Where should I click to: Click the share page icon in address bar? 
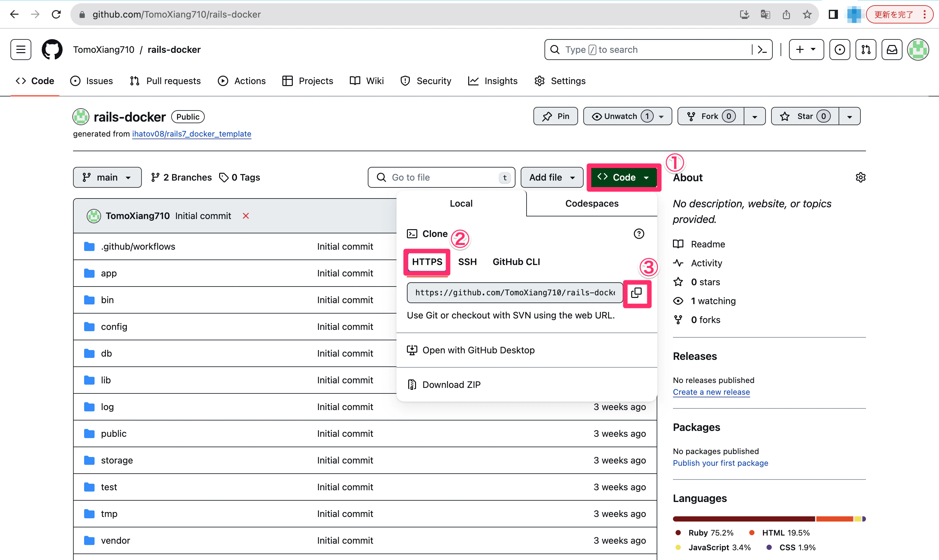point(786,14)
